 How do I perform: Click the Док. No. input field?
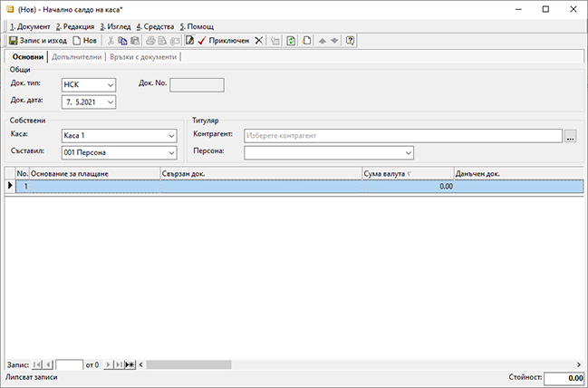click(197, 85)
